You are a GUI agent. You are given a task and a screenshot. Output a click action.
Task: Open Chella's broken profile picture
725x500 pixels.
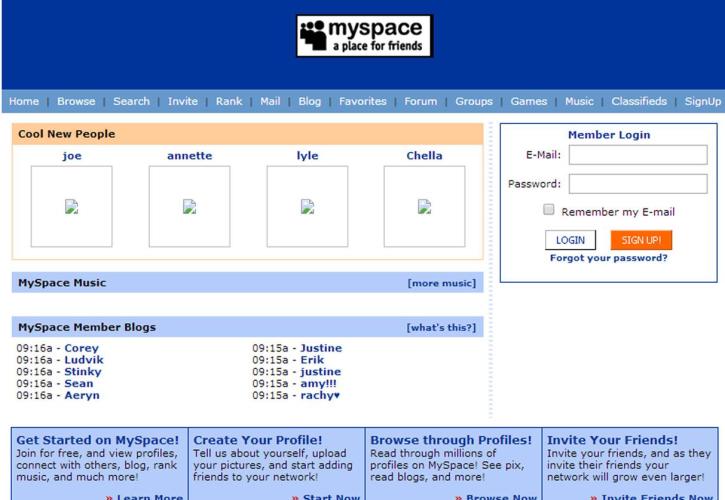[424, 206]
